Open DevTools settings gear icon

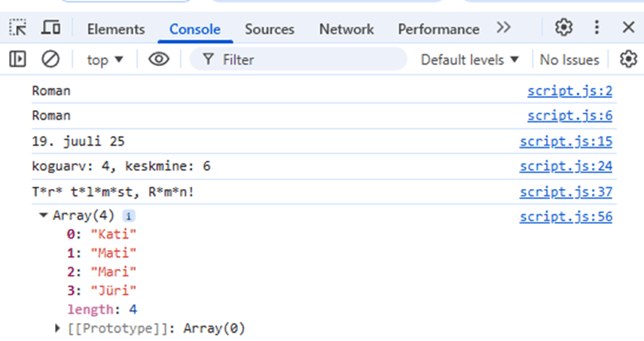point(563,28)
